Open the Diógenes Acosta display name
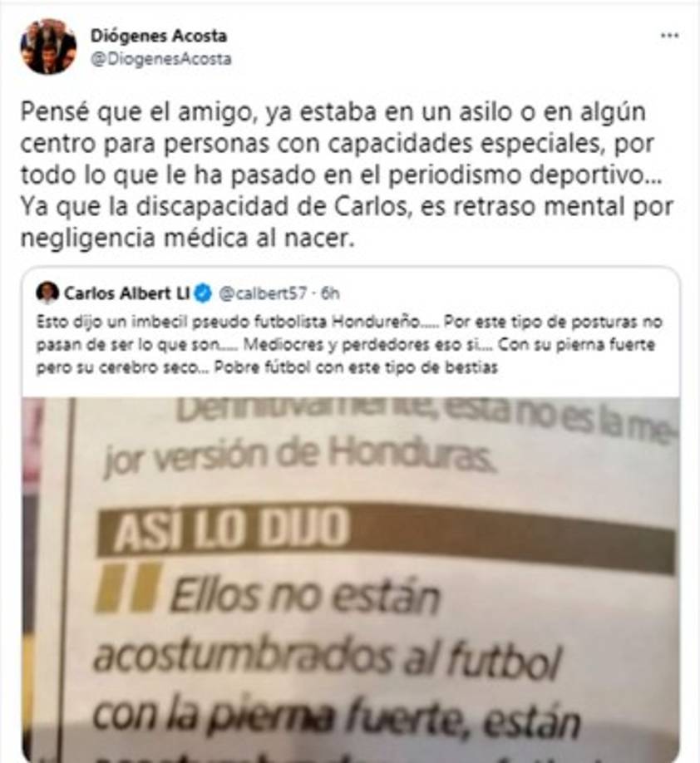This screenshot has width=700, height=763. click(x=159, y=36)
